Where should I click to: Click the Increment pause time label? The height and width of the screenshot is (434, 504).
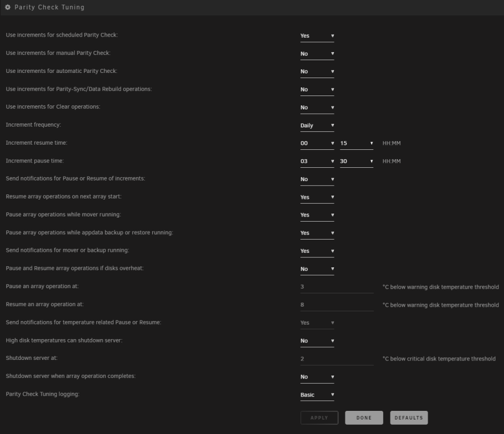pos(35,161)
